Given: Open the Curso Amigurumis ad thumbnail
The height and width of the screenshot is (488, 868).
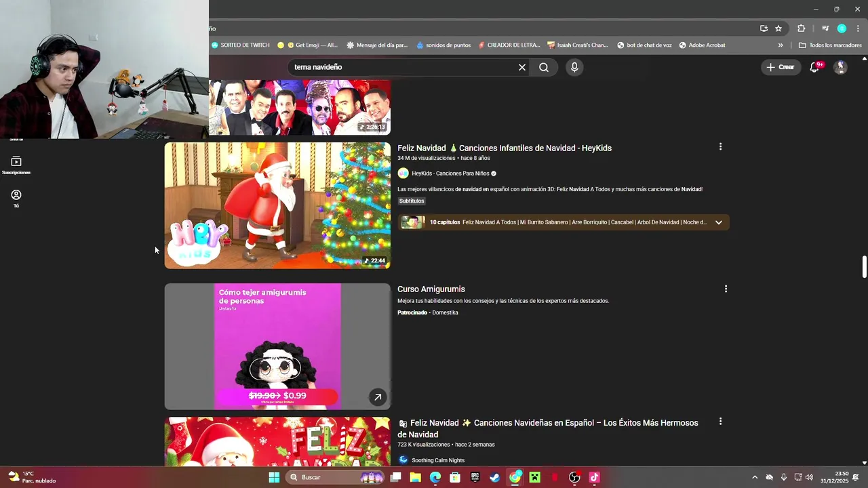Looking at the screenshot, I should [277, 346].
